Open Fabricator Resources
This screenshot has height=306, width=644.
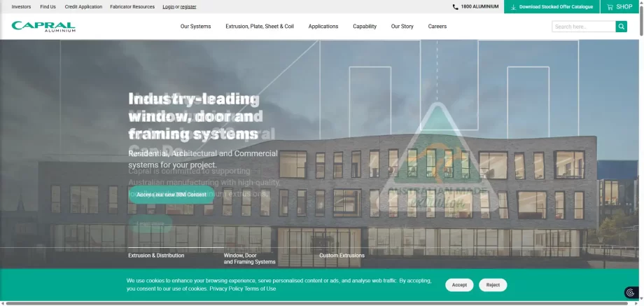pos(132,6)
